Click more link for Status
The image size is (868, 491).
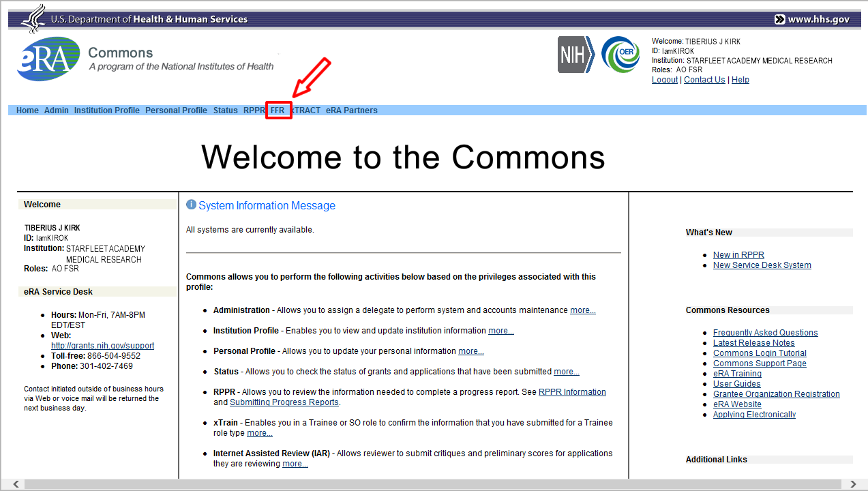tap(567, 372)
